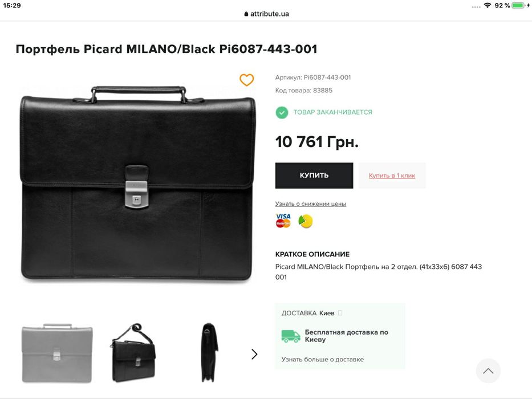The image size is (532, 399).
Task: Click the green delivery truck icon
Action: [291, 336]
